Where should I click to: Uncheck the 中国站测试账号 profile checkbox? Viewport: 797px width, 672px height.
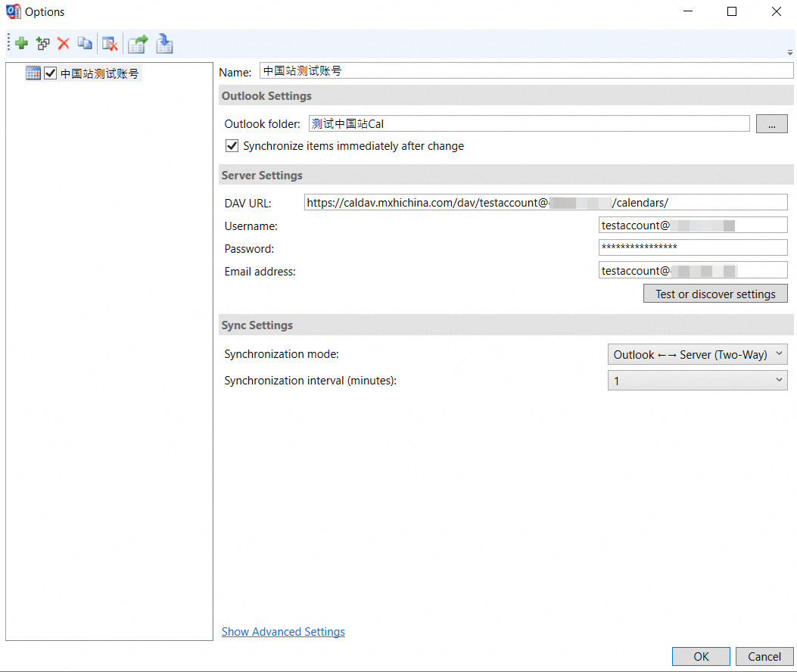tap(51, 73)
